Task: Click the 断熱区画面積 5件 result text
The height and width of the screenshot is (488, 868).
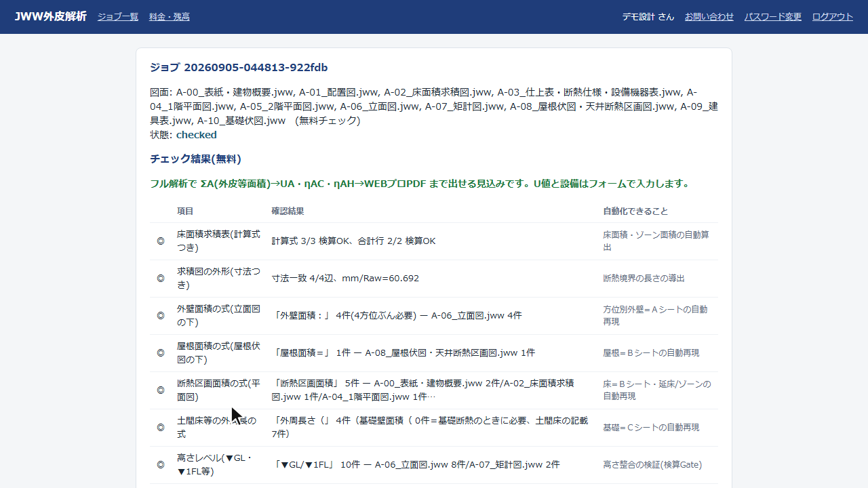Action: coord(424,390)
